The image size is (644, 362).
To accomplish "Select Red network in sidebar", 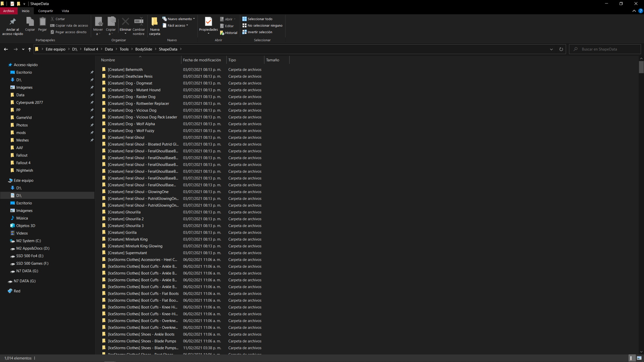I will click(x=17, y=291).
